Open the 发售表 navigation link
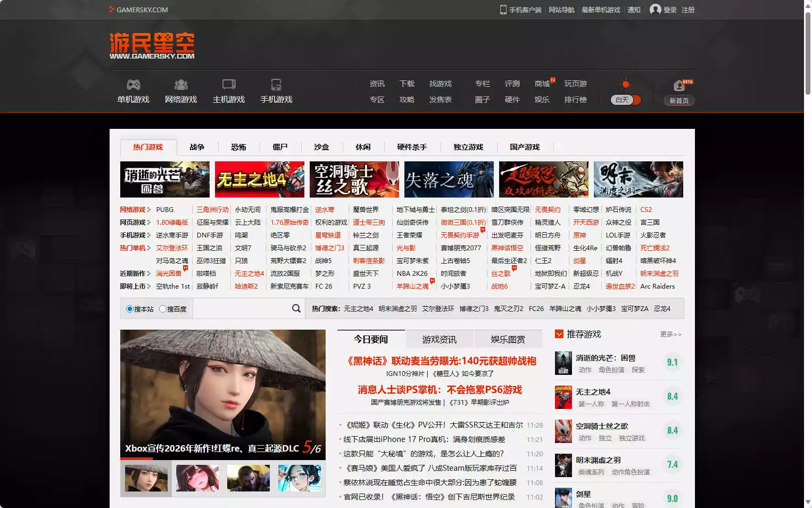The image size is (812, 508). (x=441, y=100)
